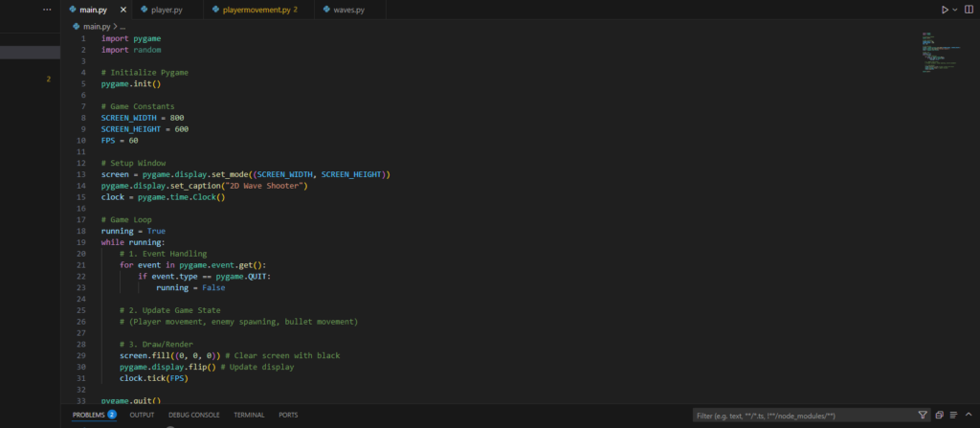Switch to the Output panel
Viewport: 980px width, 428px height.
142,415
